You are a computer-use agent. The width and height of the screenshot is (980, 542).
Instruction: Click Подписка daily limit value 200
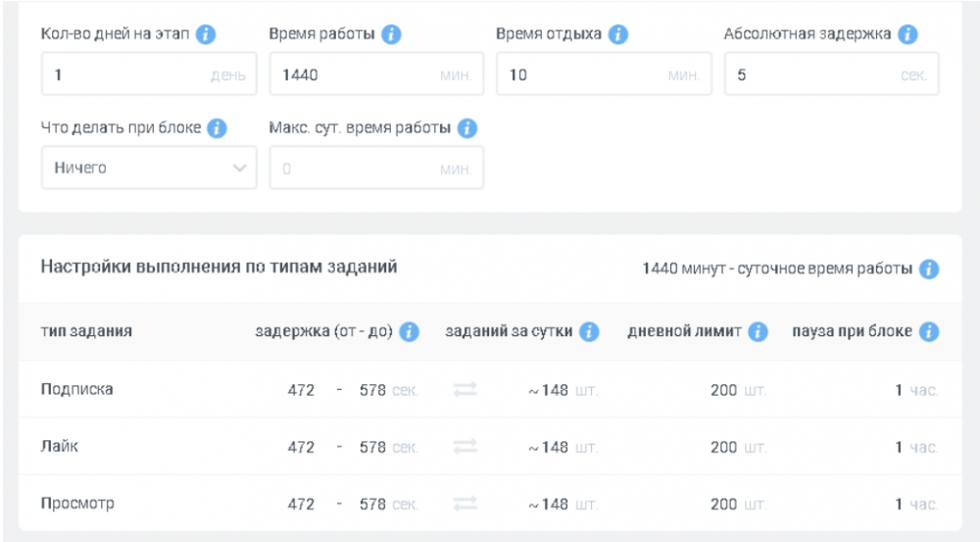point(723,390)
